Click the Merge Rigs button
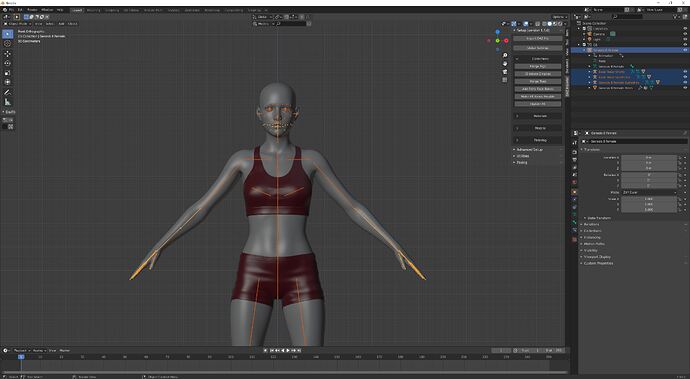 pos(537,66)
